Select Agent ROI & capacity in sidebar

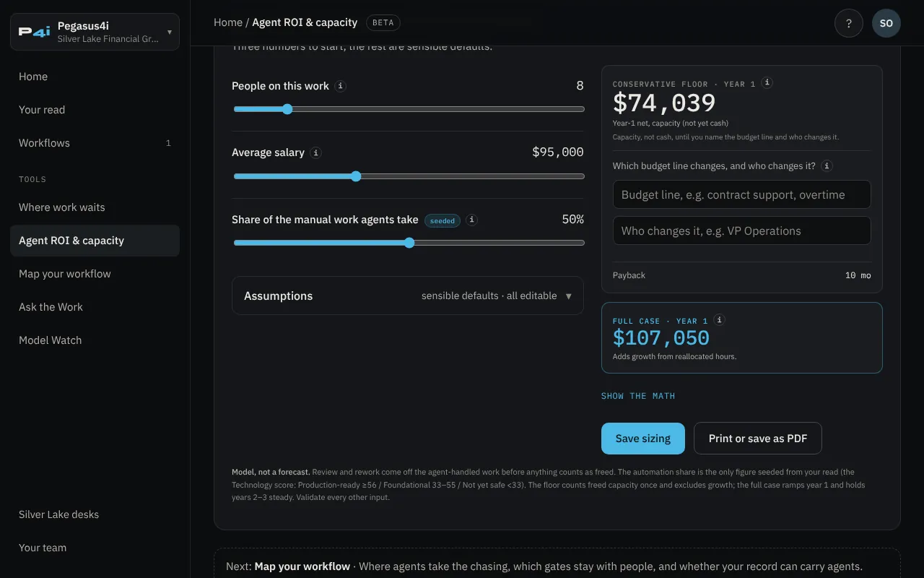tap(95, 241)
